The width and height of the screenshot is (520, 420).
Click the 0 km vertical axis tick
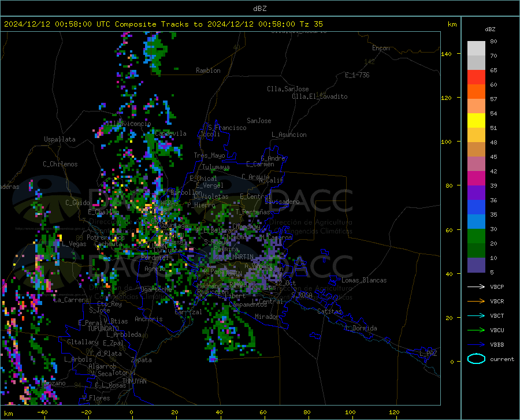pyautogui.click(x=452, y=361)
